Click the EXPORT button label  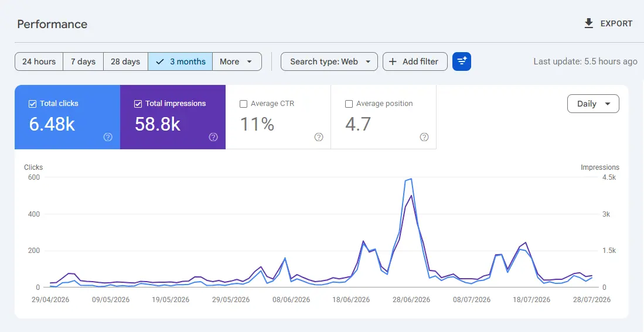[x=616, y=24]
